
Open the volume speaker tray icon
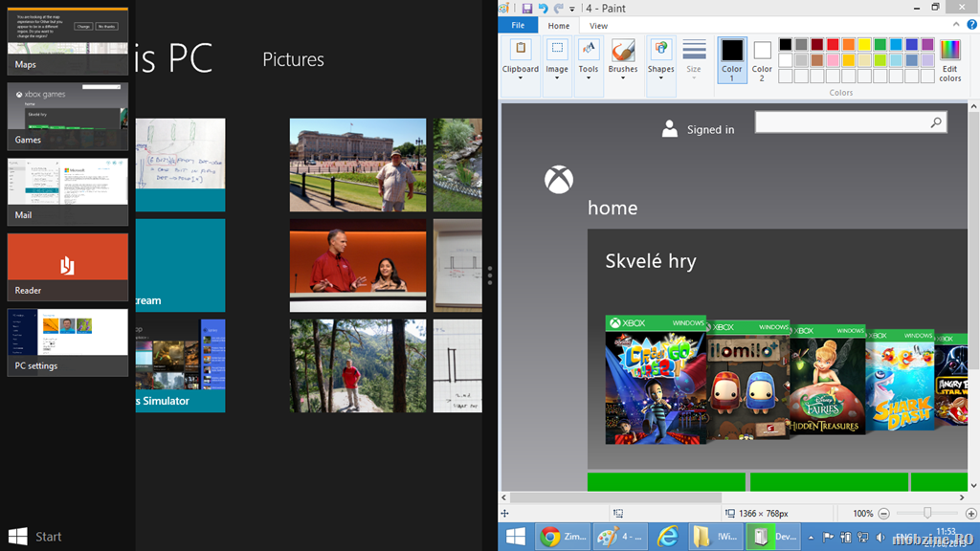click(x=880, y=538)
